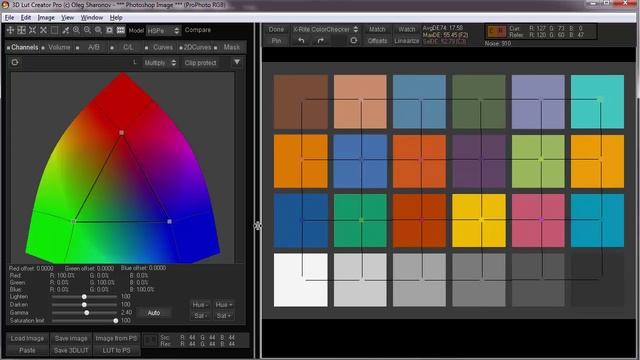Image resolution: width=640 pixels, height=360 pixels.
Task: Click the Saturation limit slider handle
Action: point(116,321)
